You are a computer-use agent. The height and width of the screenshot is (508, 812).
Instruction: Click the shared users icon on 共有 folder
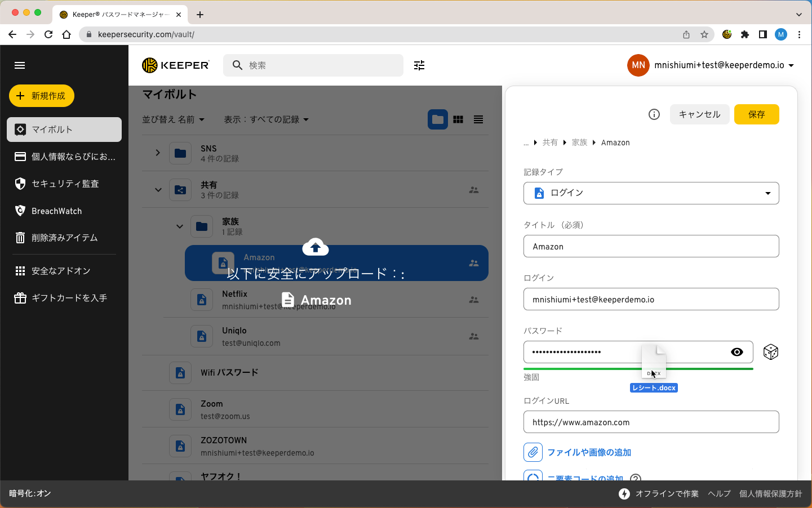pyautogui.click(x=474, y=190)
